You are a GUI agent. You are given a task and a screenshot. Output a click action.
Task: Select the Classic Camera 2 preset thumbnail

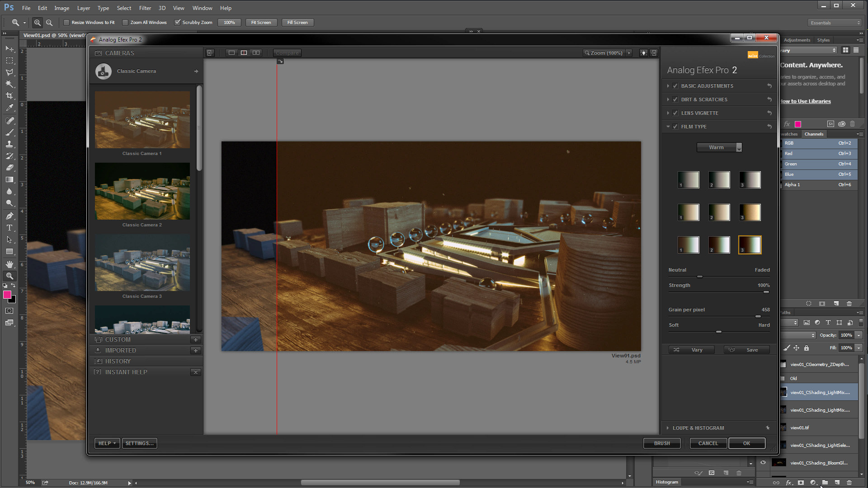pyautogui.click(x=142, y=191)
